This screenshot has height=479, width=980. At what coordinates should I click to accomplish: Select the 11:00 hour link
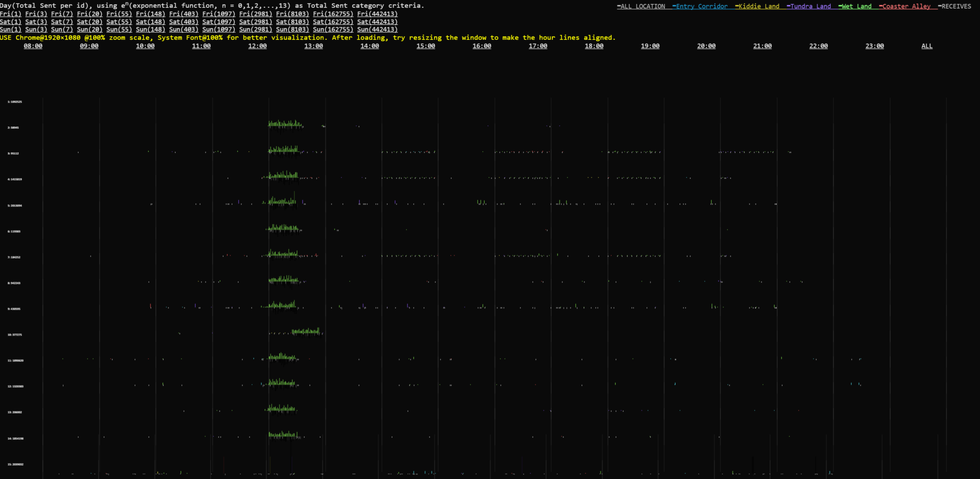click(201, 46)
